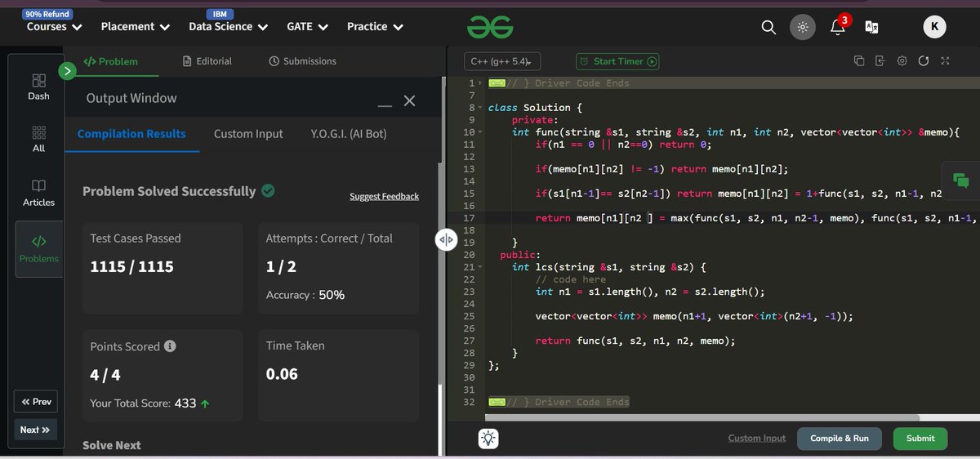Click the 'Accuracy : 50%' text

[305, 295]
